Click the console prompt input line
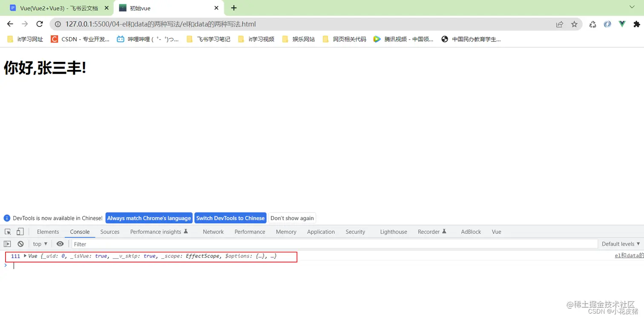 click(x=328, y=266)
